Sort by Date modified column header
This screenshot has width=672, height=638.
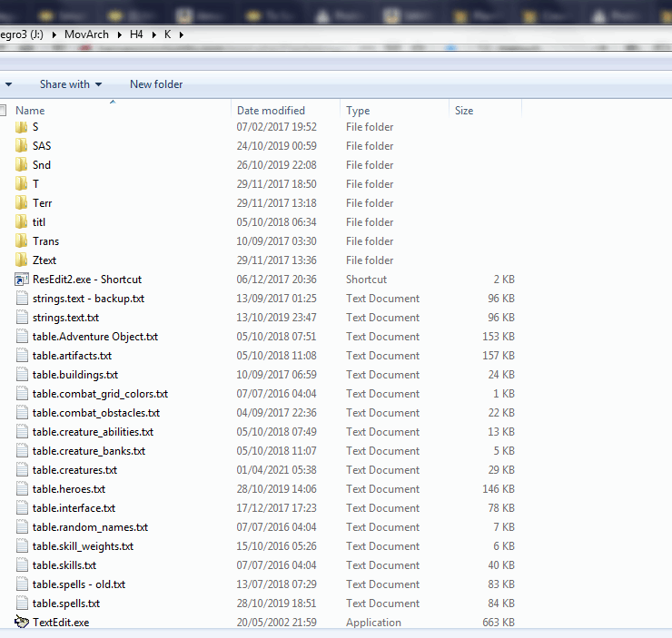click(271, 111)
